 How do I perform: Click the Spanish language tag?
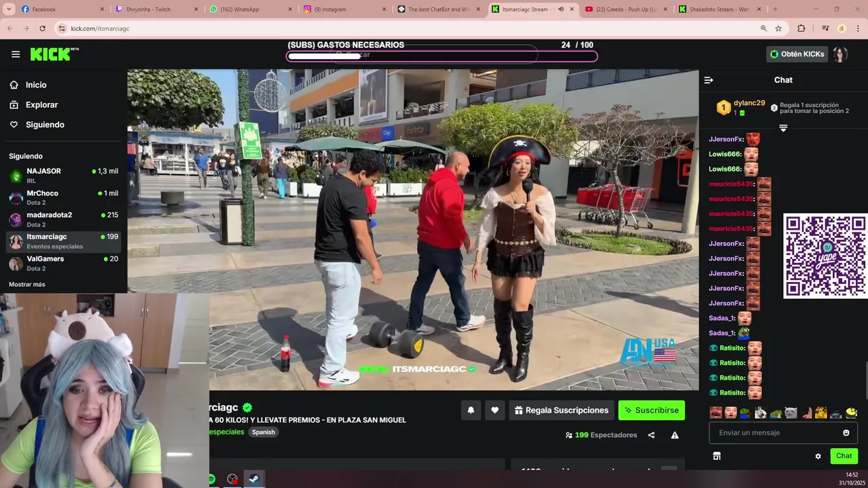264,432
